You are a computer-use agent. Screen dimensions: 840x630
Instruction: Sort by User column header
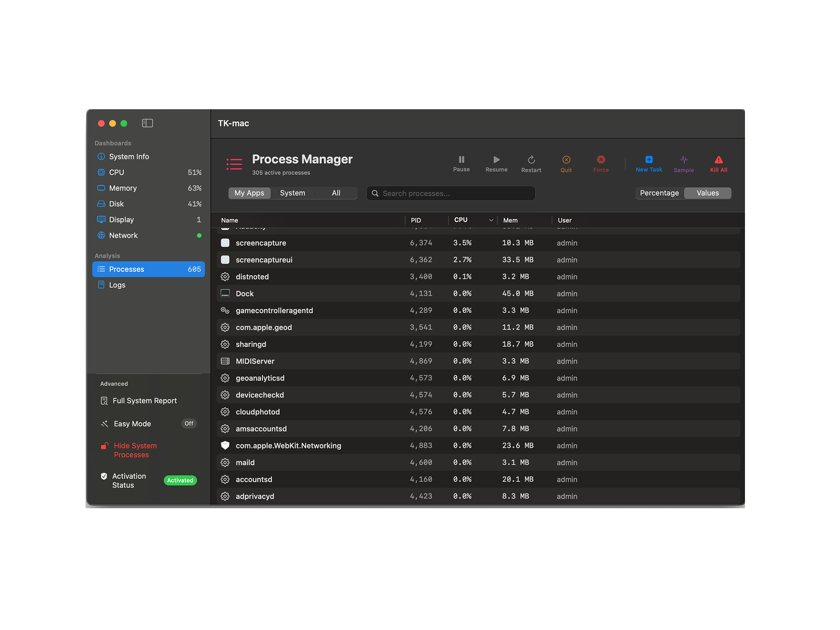(x=565, y=220)
